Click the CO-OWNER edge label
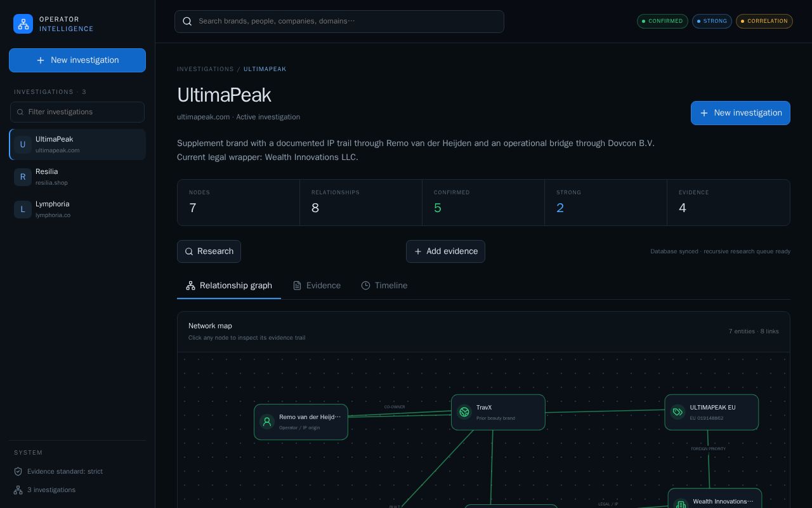This screenshot has height=508, width=812. [x=395, y=407]
